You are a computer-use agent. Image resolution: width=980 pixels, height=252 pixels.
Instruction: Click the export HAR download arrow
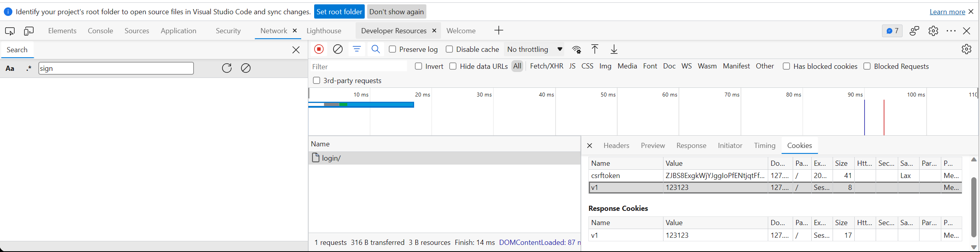[614, 49]
